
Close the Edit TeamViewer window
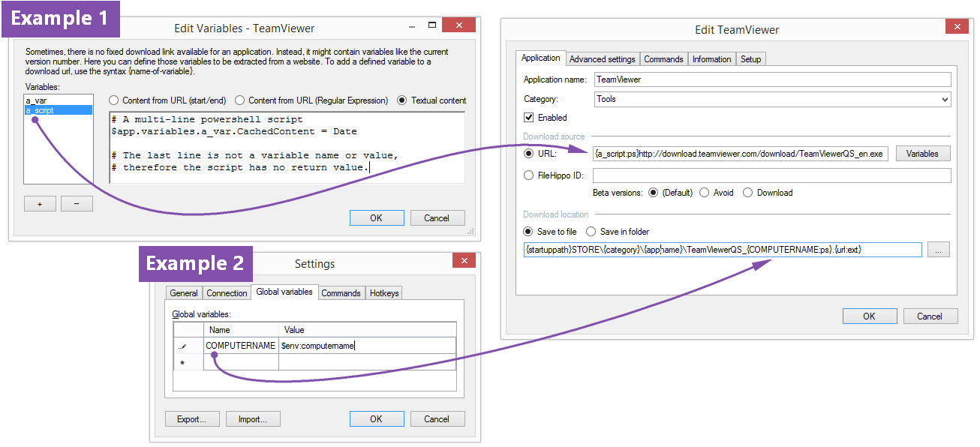pos(956,26)
